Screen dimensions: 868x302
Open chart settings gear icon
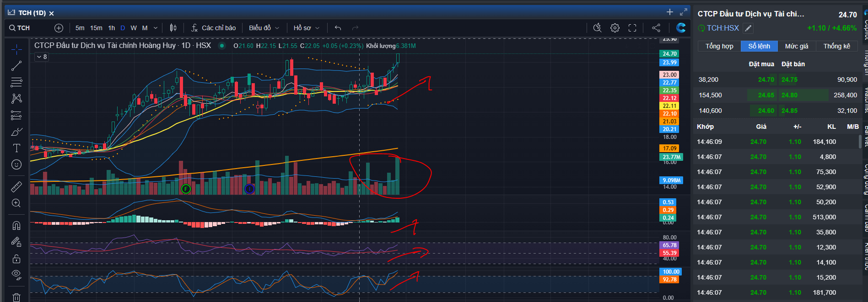(x=615, y=28)
